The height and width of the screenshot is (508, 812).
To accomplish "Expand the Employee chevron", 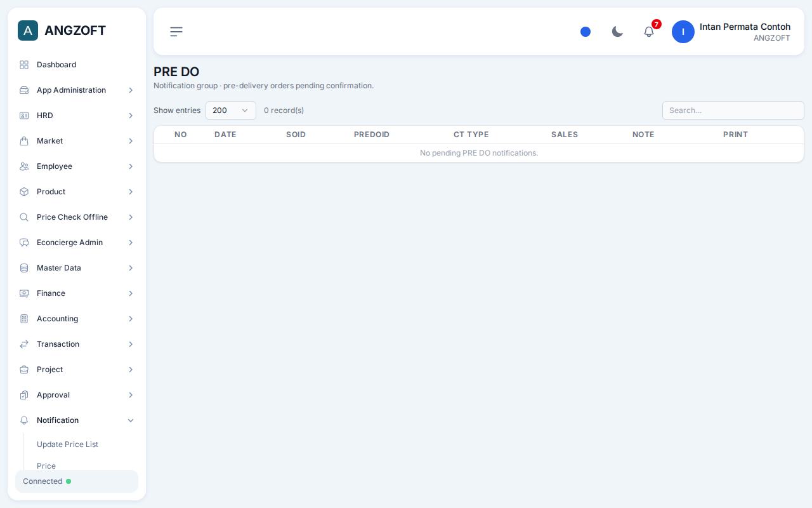I will coord(131,166).
